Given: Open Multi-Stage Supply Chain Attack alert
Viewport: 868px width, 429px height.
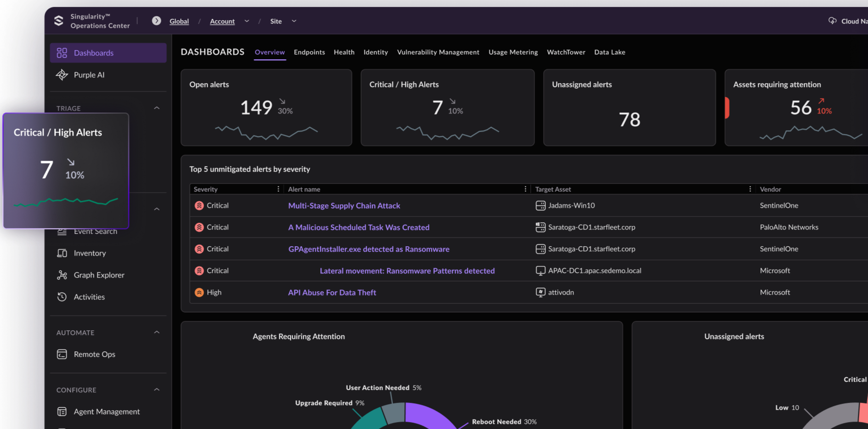Looking at the screenshot, I should [x=344, y=206].
